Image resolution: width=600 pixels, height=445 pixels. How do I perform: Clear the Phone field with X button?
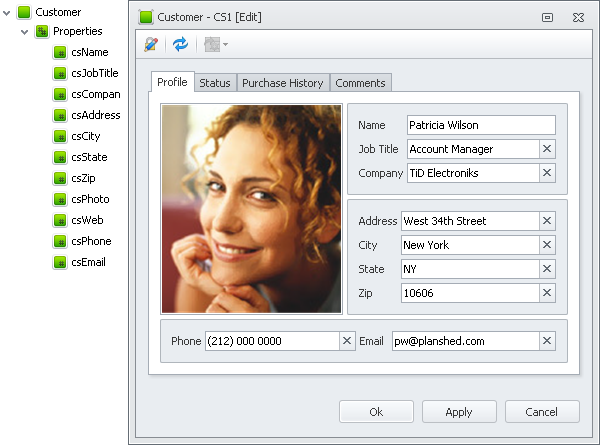tap(347, 341)
